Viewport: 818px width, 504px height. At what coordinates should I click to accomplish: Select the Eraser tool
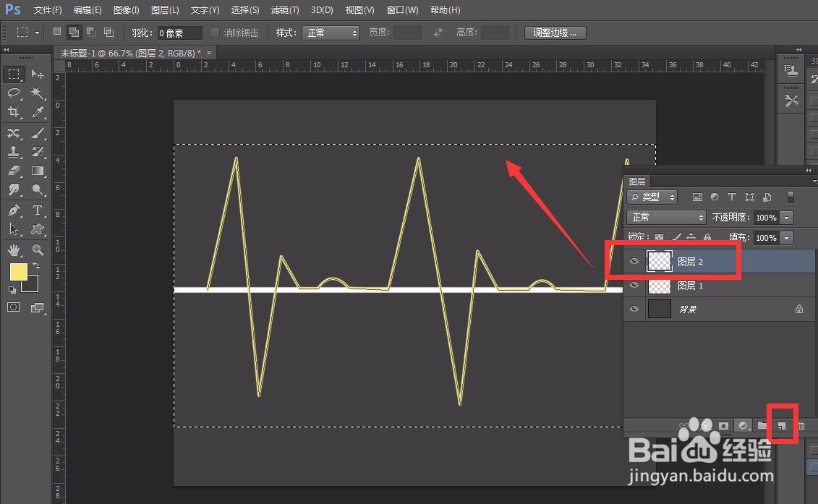click(x=14, y=171)
